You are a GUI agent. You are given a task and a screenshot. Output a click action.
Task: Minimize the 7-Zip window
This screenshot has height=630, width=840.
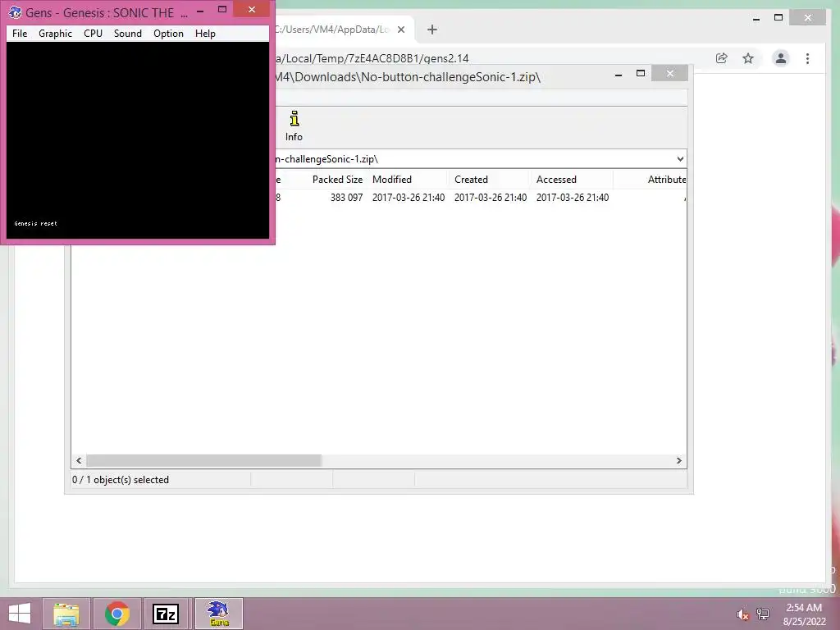click(x=619, y=74)
